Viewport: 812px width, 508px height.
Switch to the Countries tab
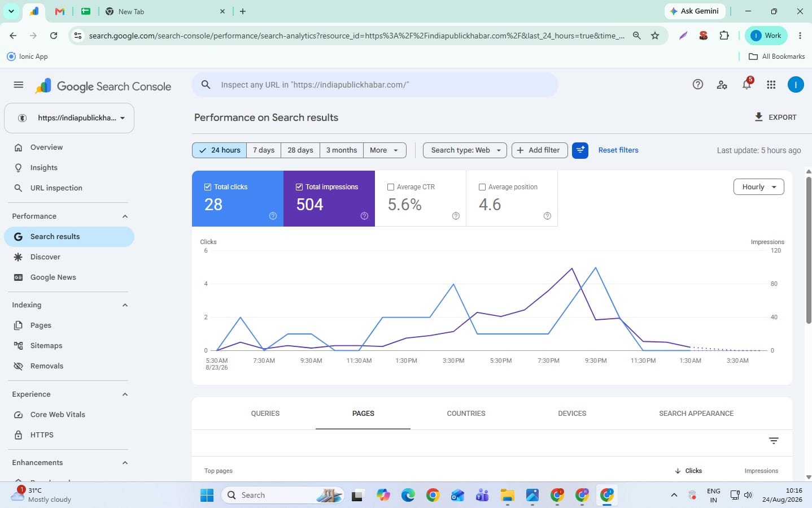[466, 414]
